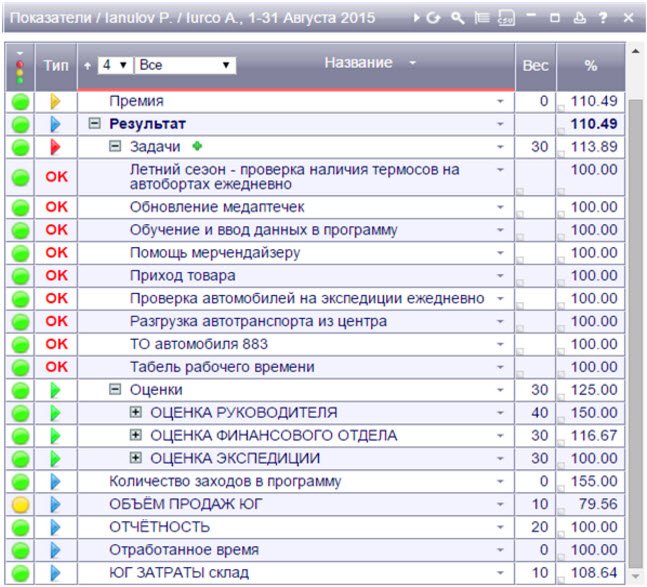This screenshot has width=647, height=587.
Task: Click the yellow status circle for ОБЪЁМ ПРОДАЖ ЮГ
Action: point(20,504)
